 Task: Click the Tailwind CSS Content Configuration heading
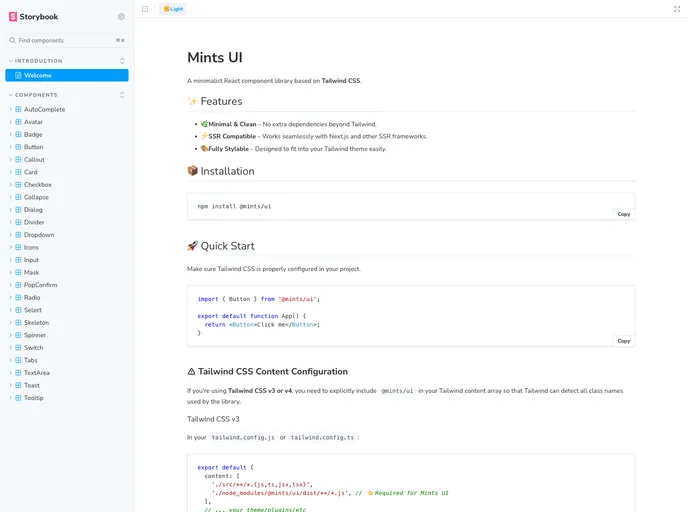[x=268, y=372]
